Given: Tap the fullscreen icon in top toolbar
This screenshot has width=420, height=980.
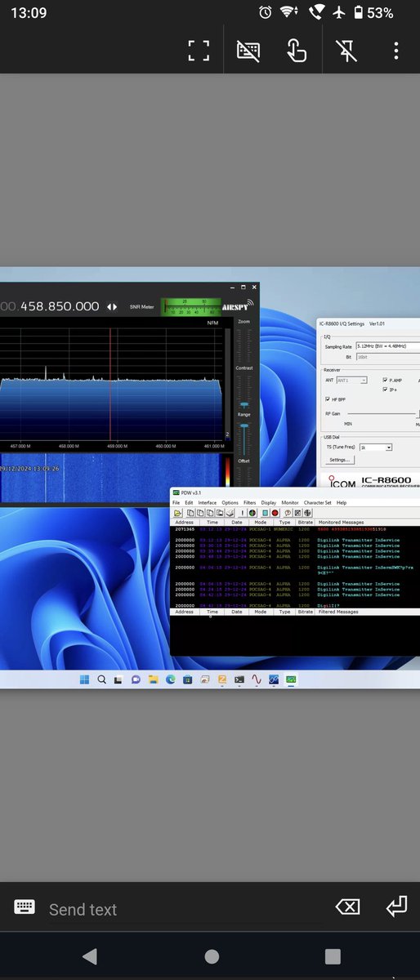Looking at the screenshot, I should (x=199, y=51).
